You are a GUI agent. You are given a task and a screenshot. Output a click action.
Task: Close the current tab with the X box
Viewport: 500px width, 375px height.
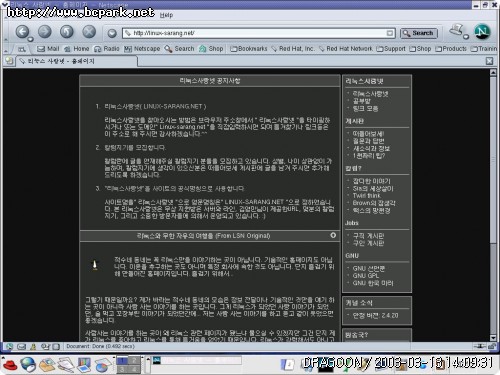click(x=489, y=61)
